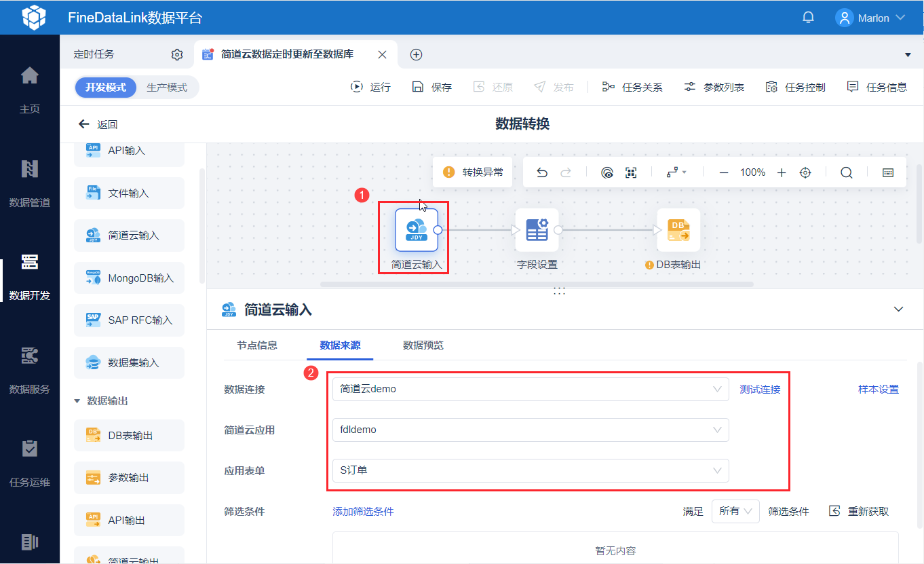Click the 测试连接 link
This screenshot has width=924, height=564.
click(760, 390)
